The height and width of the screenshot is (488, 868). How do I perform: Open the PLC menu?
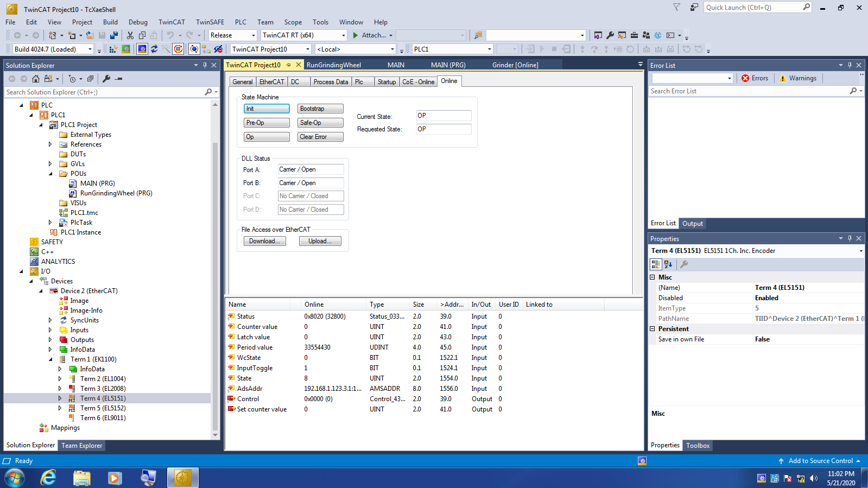(x=240, y=22)
